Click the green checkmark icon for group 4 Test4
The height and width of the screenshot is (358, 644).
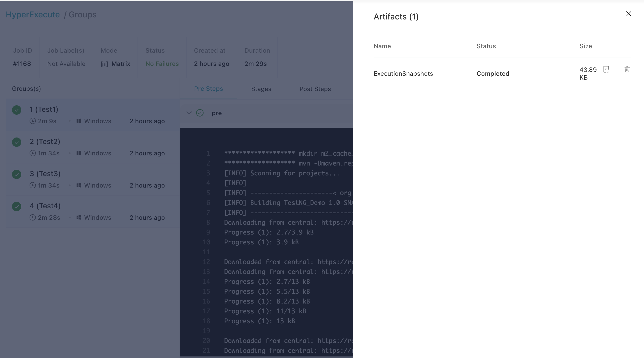click(x=16, y=206)
